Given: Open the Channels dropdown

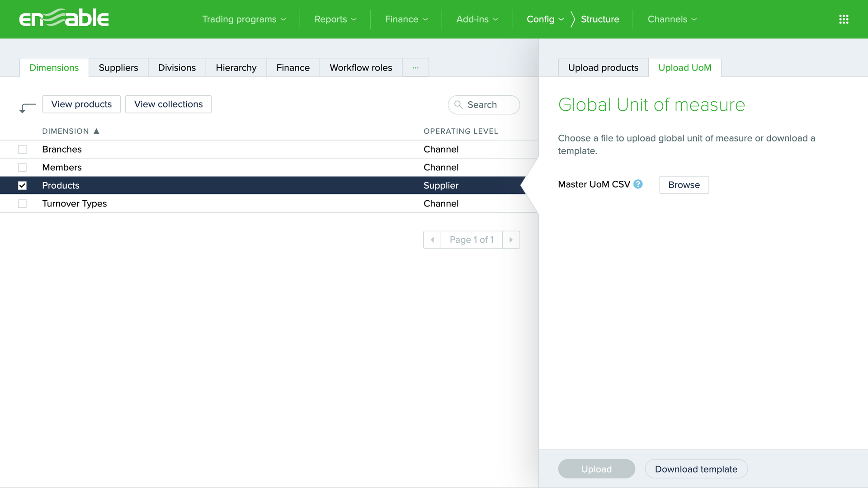Looking at the screenshot, I should [671, 19].
